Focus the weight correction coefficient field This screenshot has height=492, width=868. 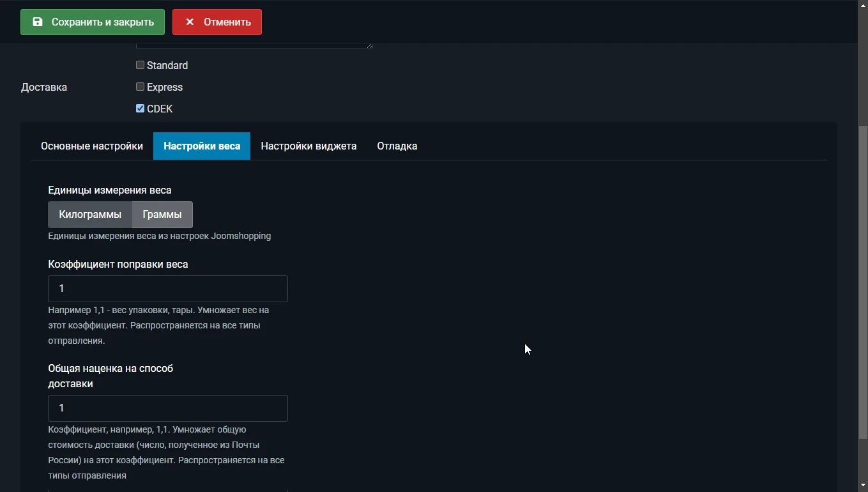tap(168, 289)
